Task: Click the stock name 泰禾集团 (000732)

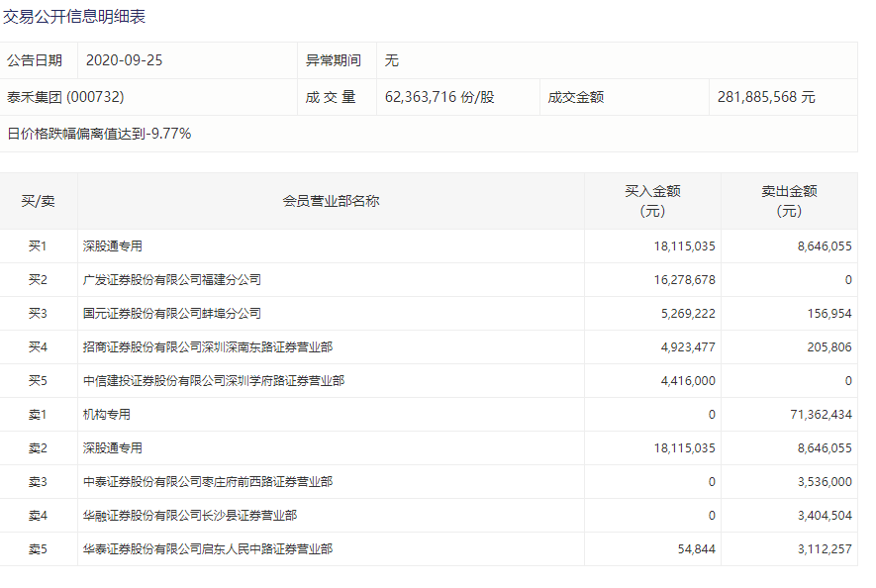Action: click(65, 97)
